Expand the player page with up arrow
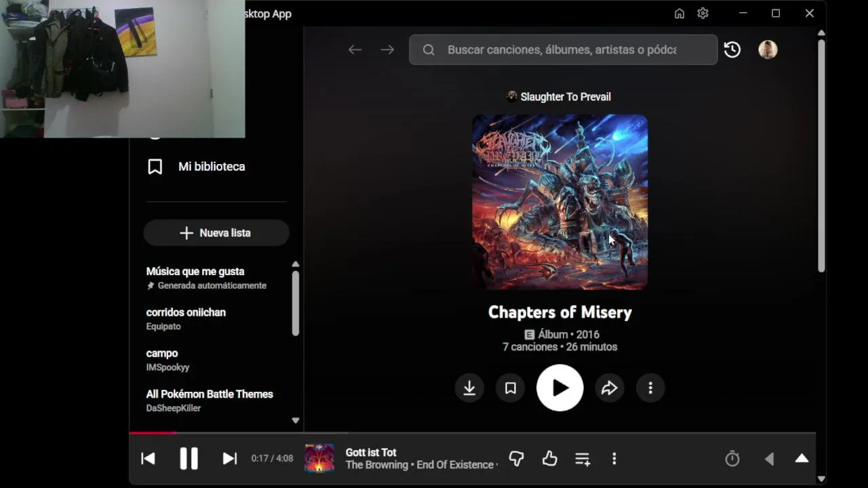 802,458
